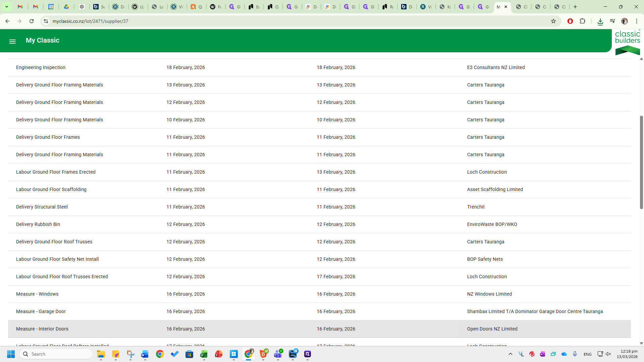Open Chrome three-dot menu
The height and width of the screenshot is (362, 644).
(637, 21)
